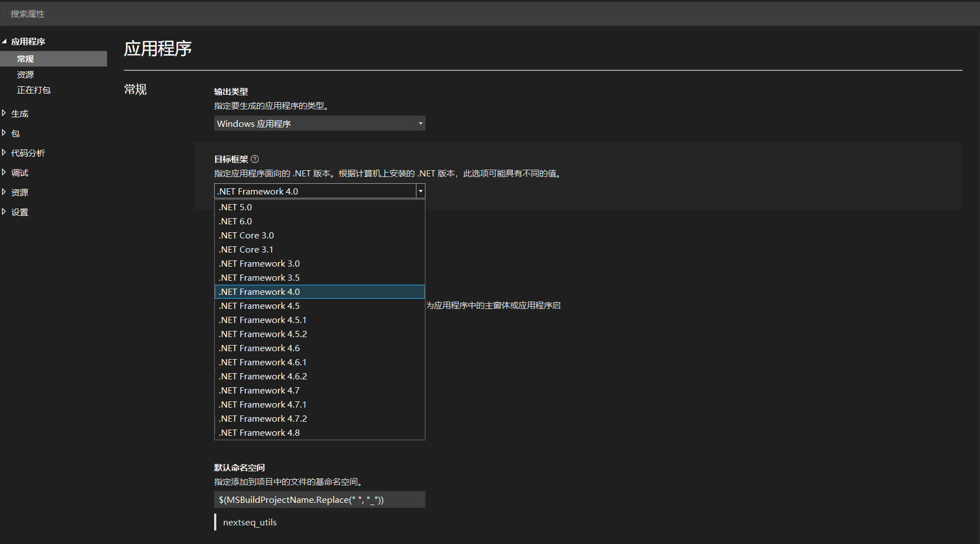Close the 目标框架 dropdown via its arrow
The height and width of the screenshot is (544, 980).
[420, 191]
